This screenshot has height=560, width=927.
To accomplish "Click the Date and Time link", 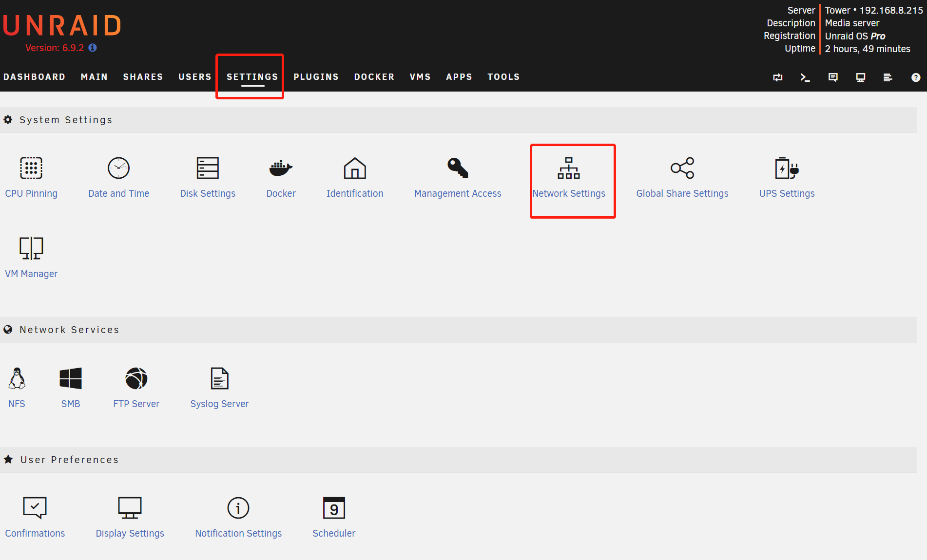I will pyautogui.click(x=118, y=193).
